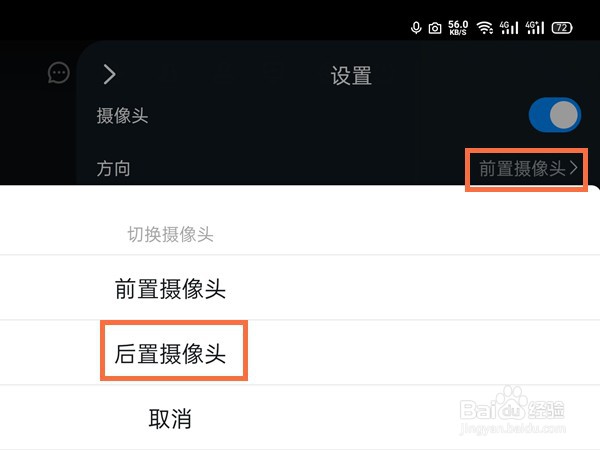Screen dimensions: 600x450
Task: Click the 摄像头 setting label
Action: click(x=122, y=116)
